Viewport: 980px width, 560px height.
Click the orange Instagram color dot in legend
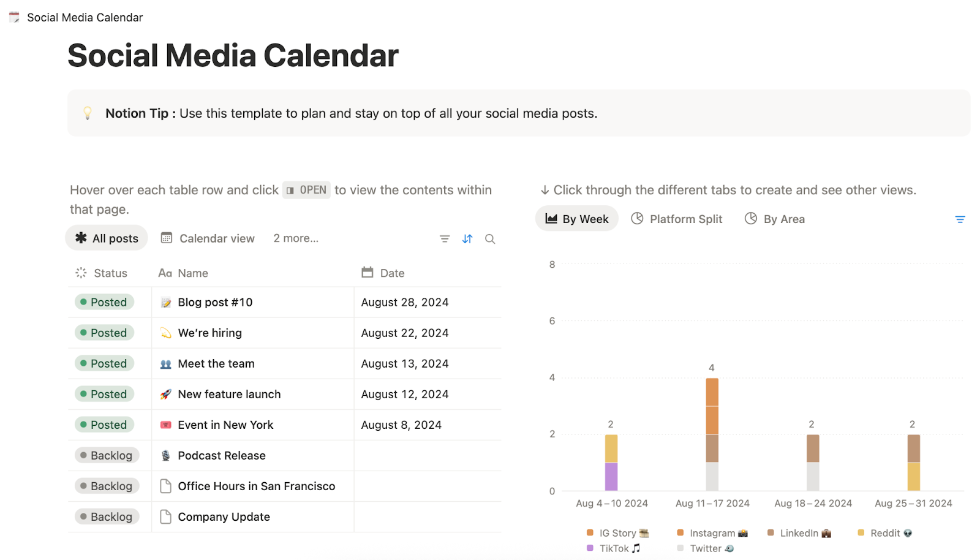pos(679,532)
